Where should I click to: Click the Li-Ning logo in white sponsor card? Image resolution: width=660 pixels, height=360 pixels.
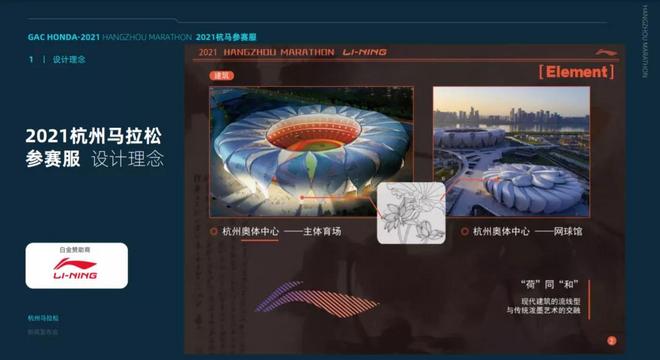click(x=75, y=269)
